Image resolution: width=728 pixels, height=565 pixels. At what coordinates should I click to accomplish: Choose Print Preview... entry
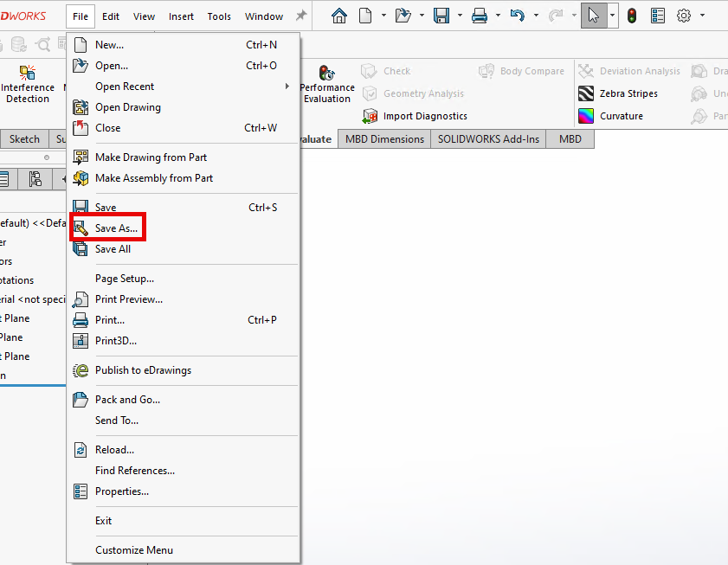pos(184,299)
